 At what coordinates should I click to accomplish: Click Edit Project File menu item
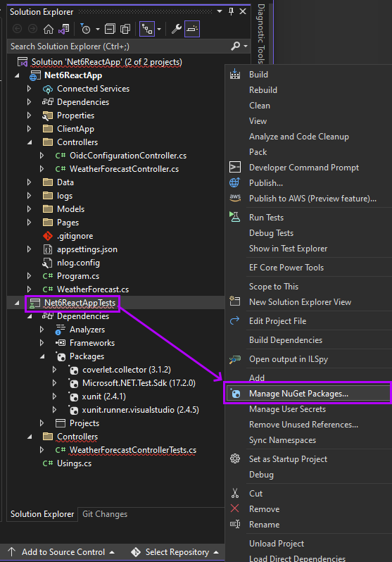(278, 321)
